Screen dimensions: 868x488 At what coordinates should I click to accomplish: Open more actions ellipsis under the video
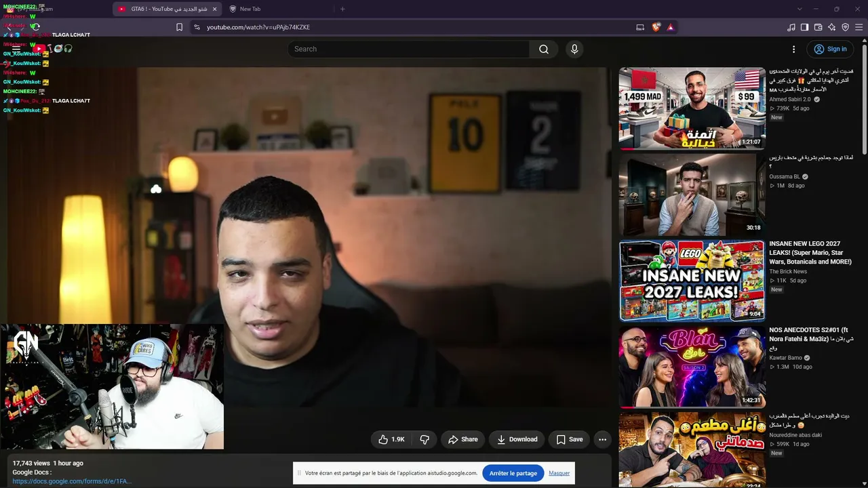[602, 439]
